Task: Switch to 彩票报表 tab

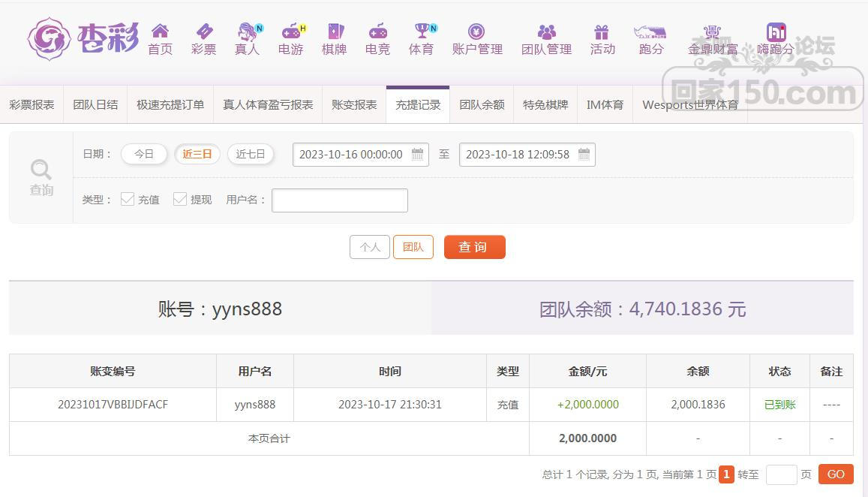Action: coord(32,104)
